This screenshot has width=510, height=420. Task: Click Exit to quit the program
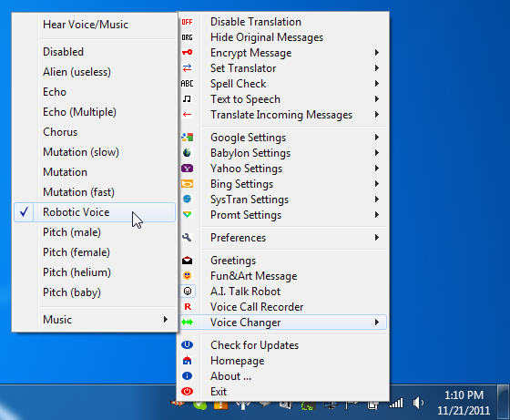[x=282, y=392]
